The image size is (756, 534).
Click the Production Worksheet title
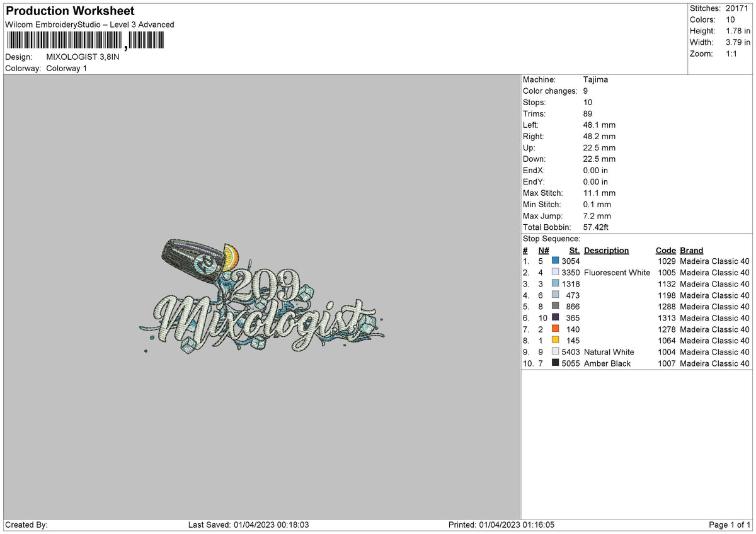point(70,11)
